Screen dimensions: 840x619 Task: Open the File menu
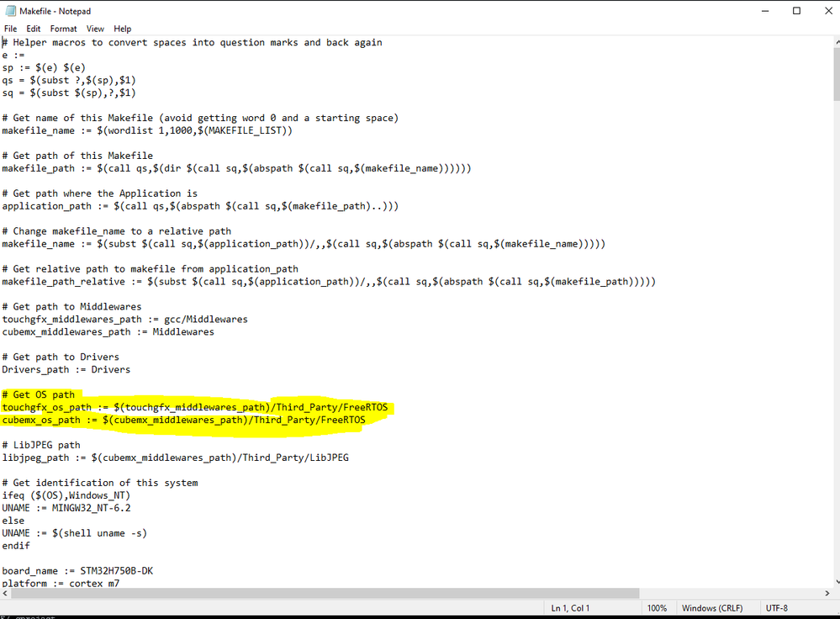(10, 29)
